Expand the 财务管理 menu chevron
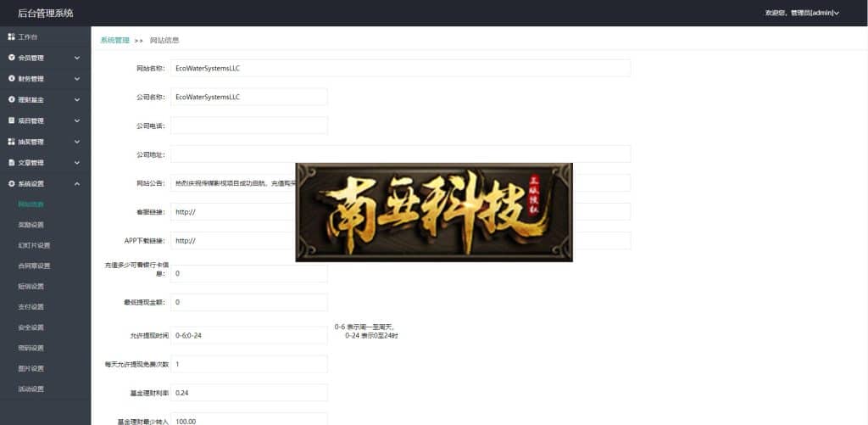 77,79
